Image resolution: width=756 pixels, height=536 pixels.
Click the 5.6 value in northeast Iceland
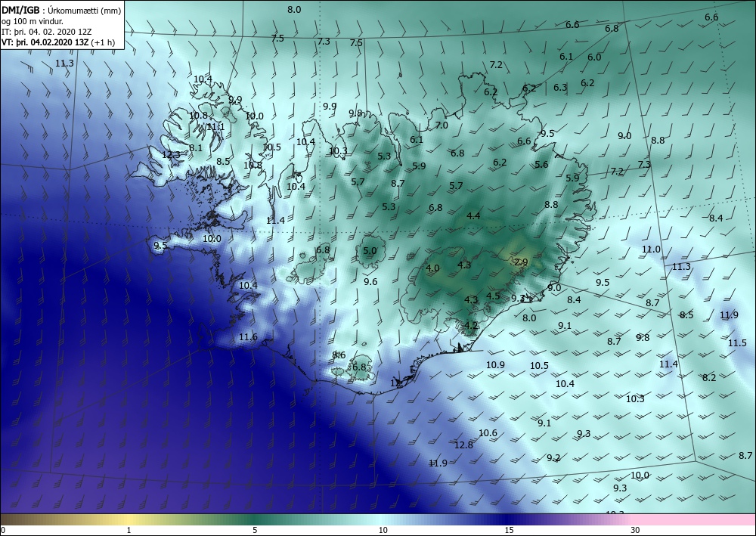541,164
